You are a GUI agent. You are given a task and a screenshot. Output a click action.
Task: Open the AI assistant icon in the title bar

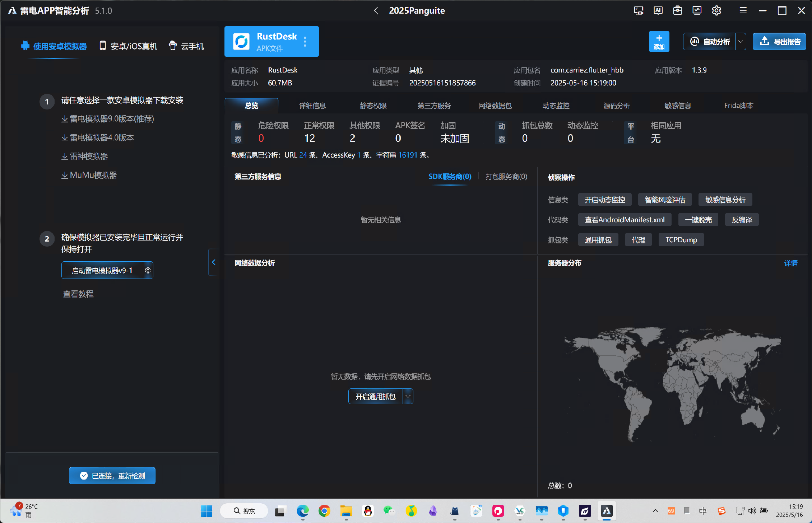(x=658, y=10)
